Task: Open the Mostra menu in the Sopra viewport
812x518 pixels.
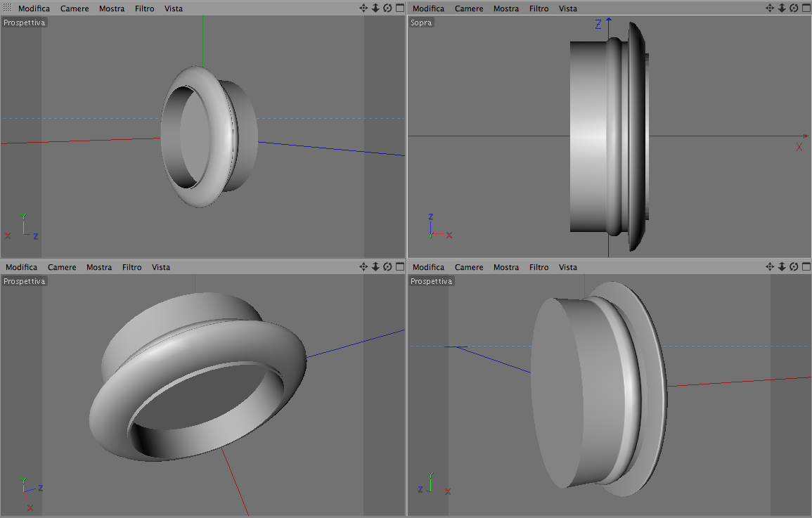Action: 506,9
